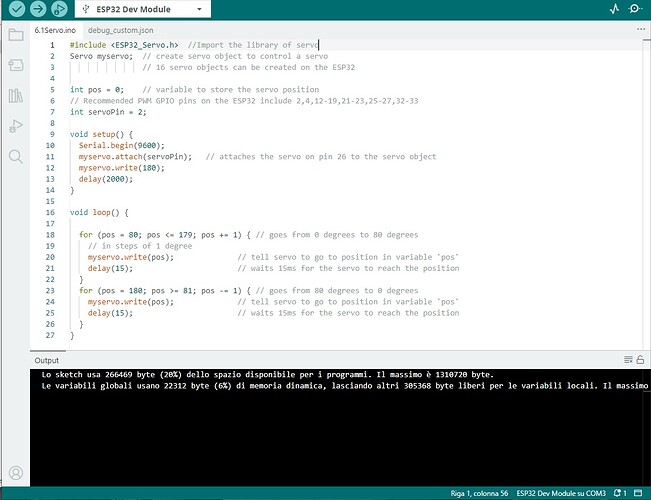Click line number 9 in the gutter

click(x=52, y=134)
